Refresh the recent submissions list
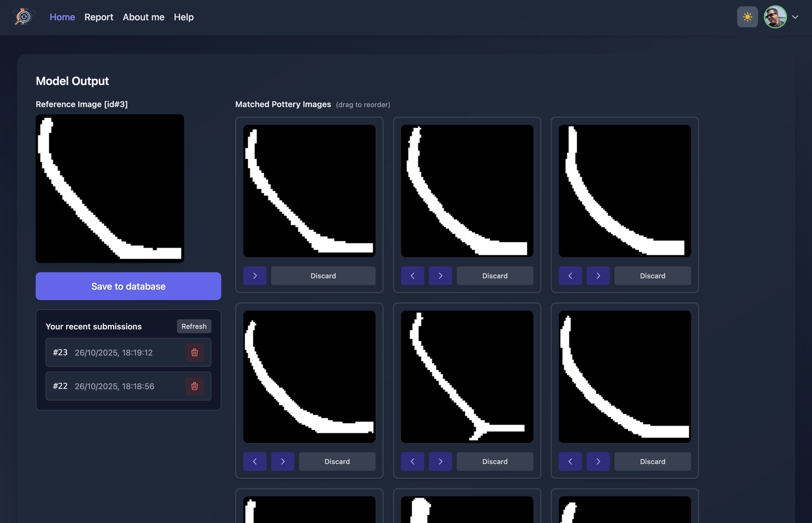812x523 pixels. 194,326
